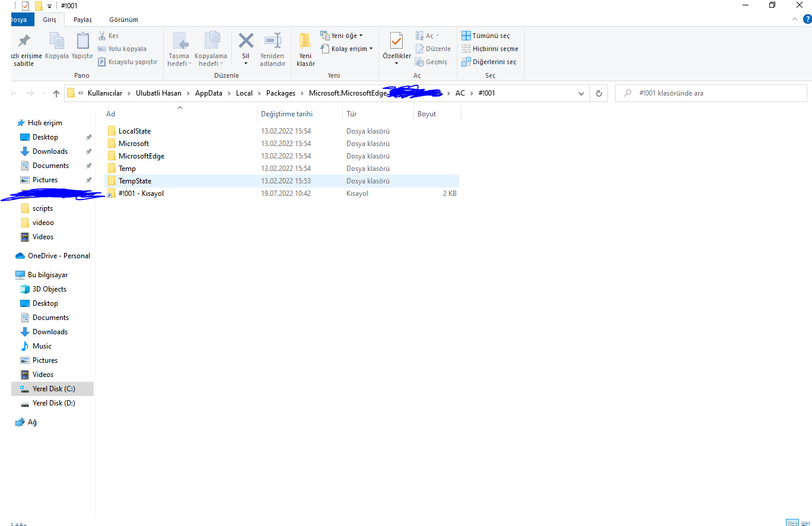The height and width of the screenshot is (526, 812).
Task: Click Kısayolu yapıştır in the Pano group
Action: click(128, 62)
